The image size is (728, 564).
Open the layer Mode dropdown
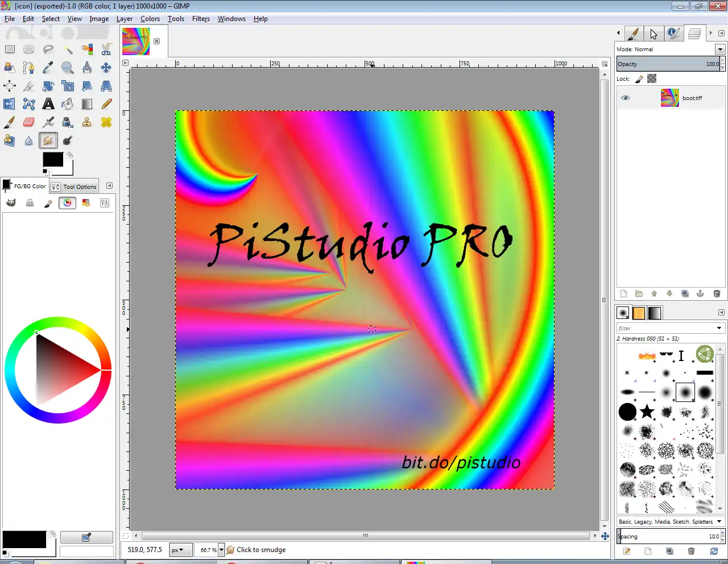pyautogui.click(x=720, y=49)
